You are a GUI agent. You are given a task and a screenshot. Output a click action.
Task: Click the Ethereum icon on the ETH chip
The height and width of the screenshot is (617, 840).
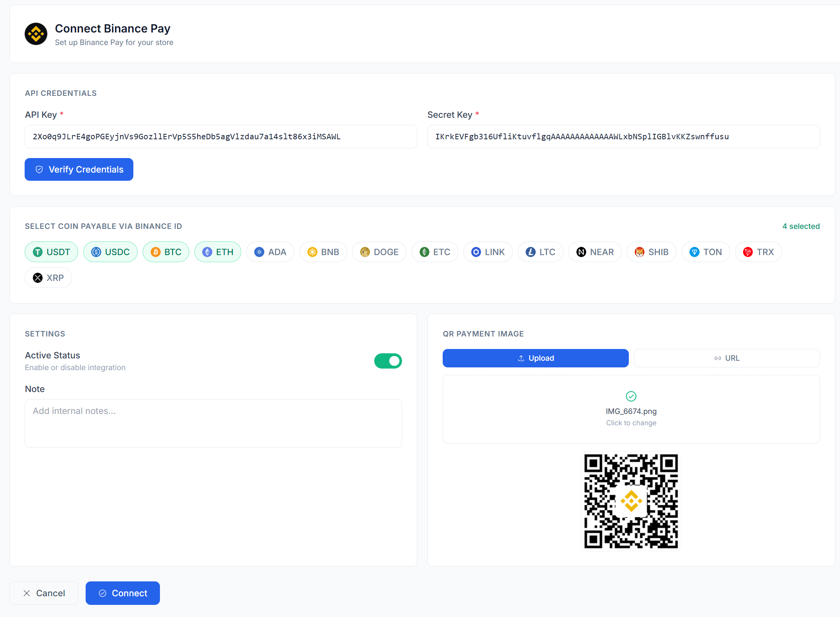207,252
